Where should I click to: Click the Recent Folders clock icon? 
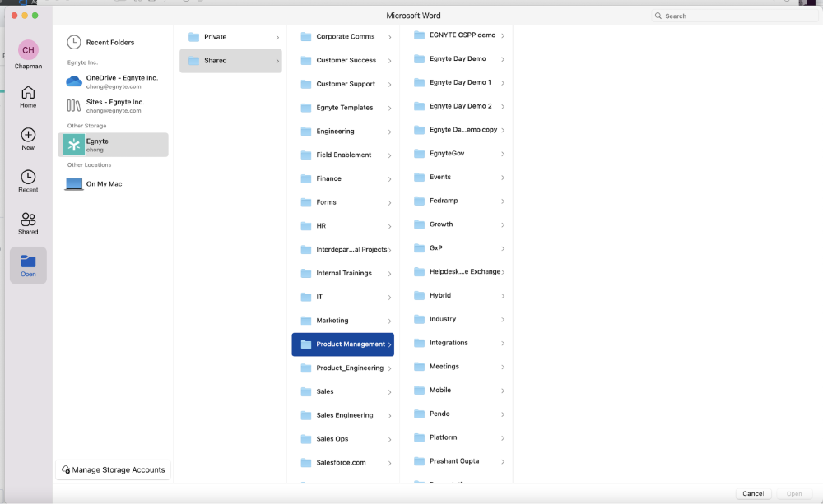74,42
